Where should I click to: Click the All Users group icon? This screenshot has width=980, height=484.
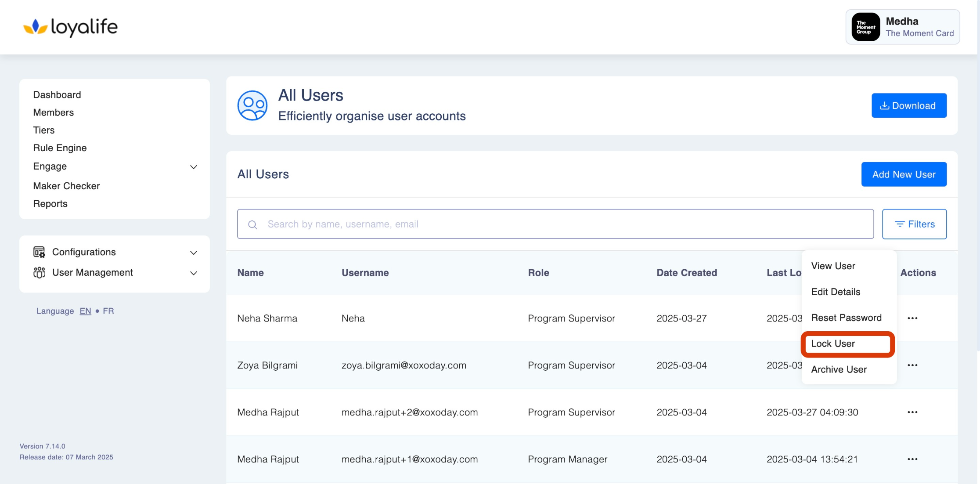pyautogui.click(x=252, y=105)
